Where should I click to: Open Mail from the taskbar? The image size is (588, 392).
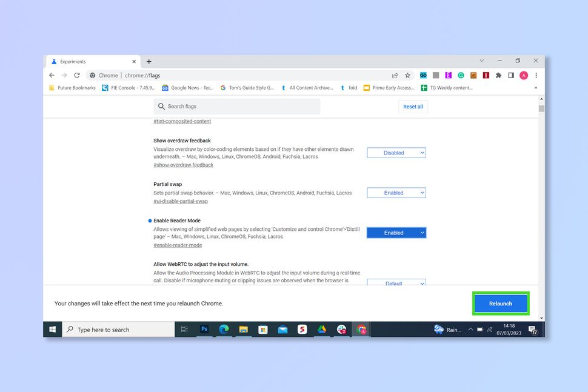point(282,329)
